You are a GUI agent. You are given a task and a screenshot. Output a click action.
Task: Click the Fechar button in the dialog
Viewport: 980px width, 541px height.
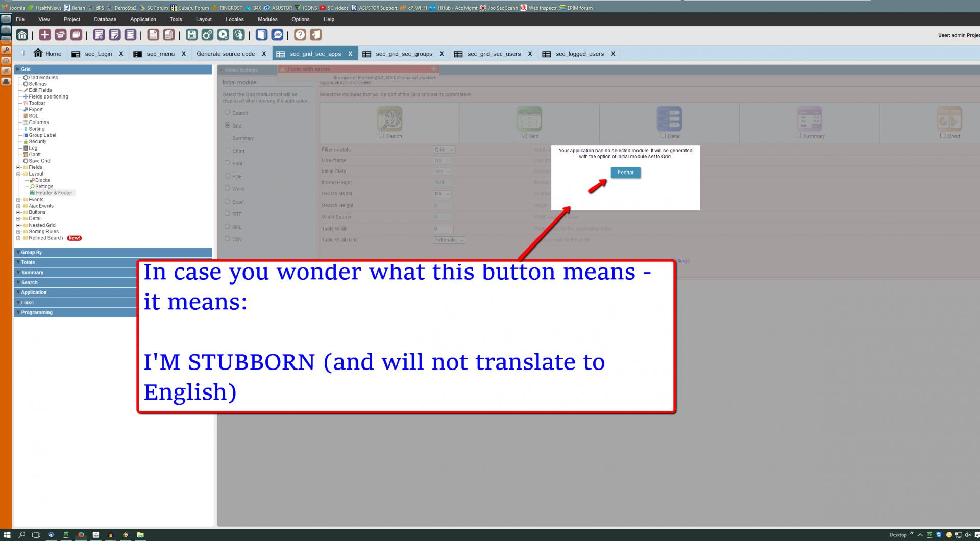(625, 173)
